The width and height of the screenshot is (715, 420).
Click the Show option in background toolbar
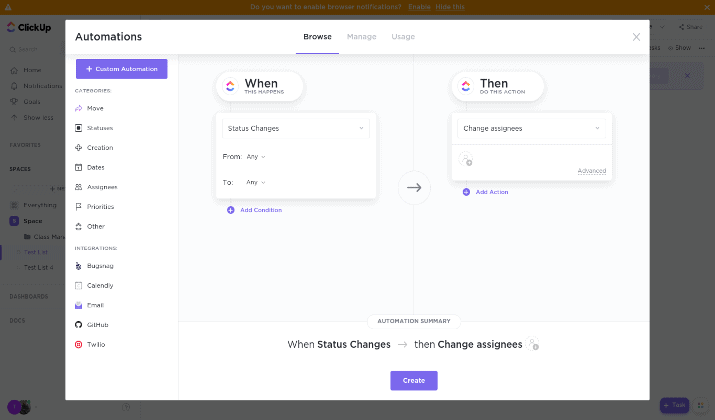point(679,48)
